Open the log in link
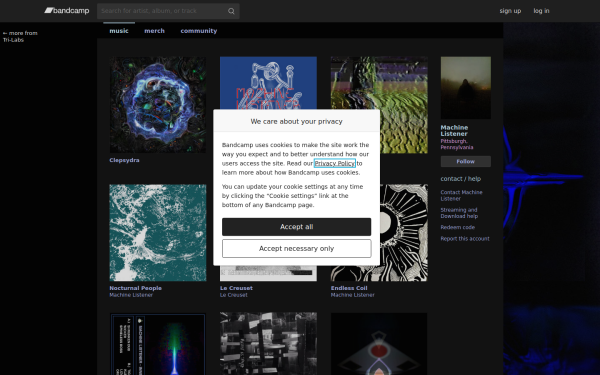The image size is (600, 375). click(x=541, y=11)
